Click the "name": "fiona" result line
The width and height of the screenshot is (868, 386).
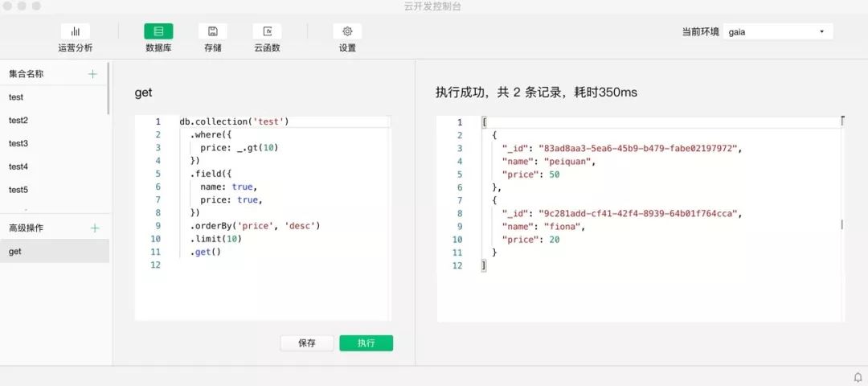pyautogui.click(x=543, y=227)
